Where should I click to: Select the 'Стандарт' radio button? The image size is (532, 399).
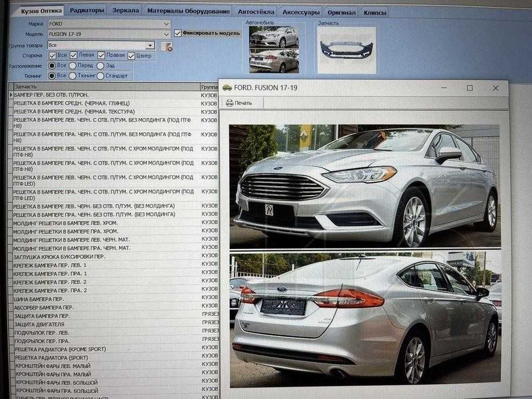click(x=100, y=76)
